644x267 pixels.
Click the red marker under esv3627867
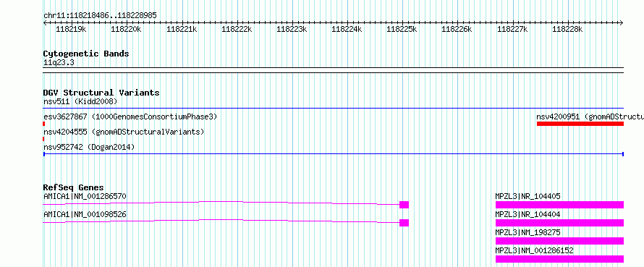coord(44,124)
